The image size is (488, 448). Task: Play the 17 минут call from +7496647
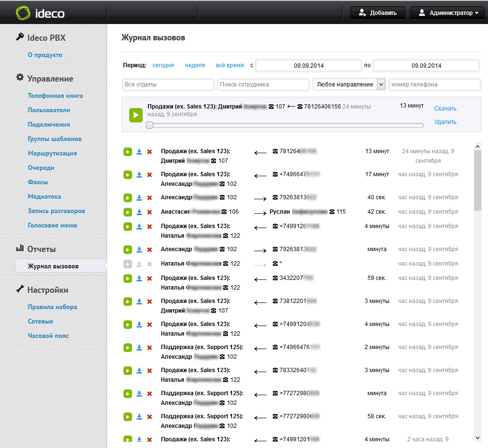point(128,175)
